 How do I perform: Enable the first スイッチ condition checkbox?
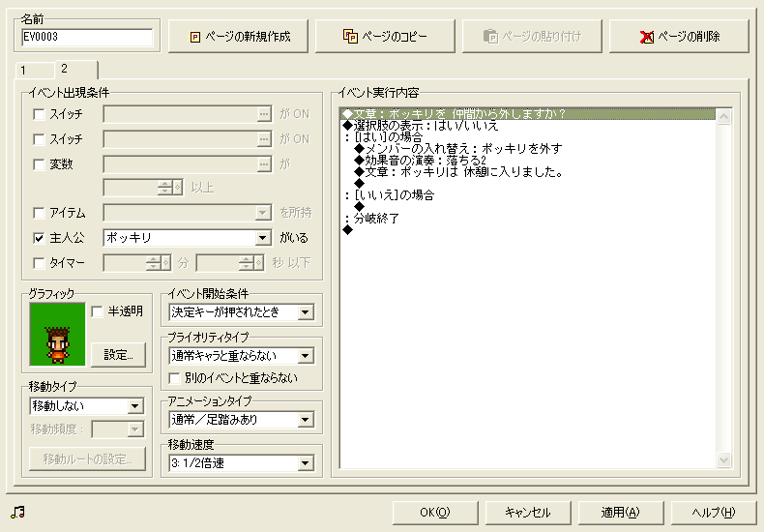tap(39, 114)
